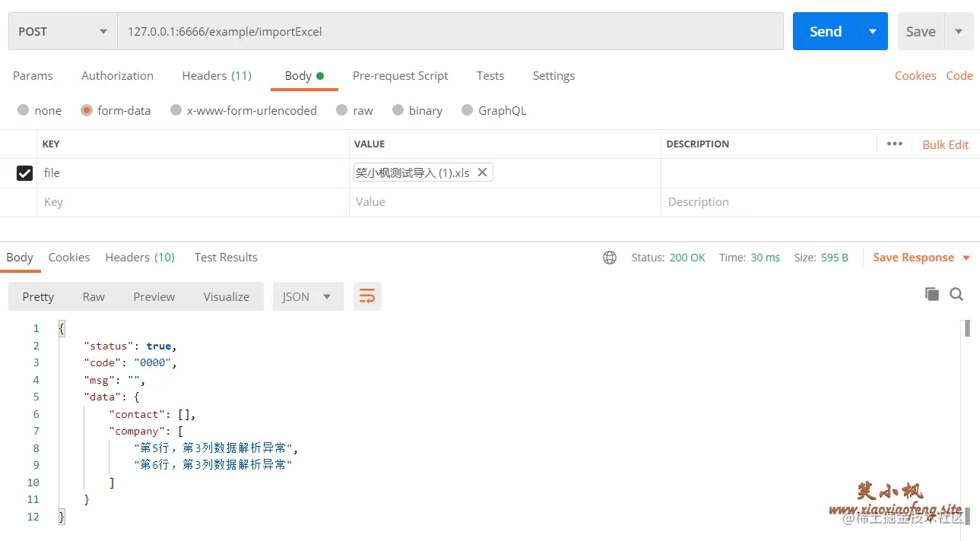Screen dimensions: 980x541
Task: Open the Save Response dropdown
Action: [921, 258]
